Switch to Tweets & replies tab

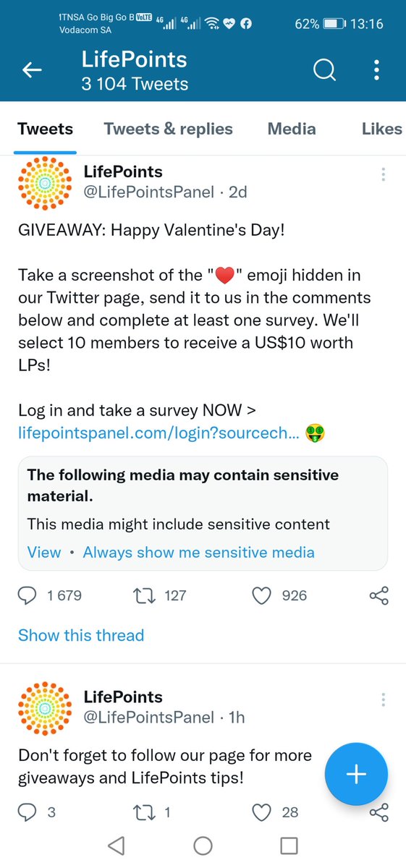click(x=169, y=129)
